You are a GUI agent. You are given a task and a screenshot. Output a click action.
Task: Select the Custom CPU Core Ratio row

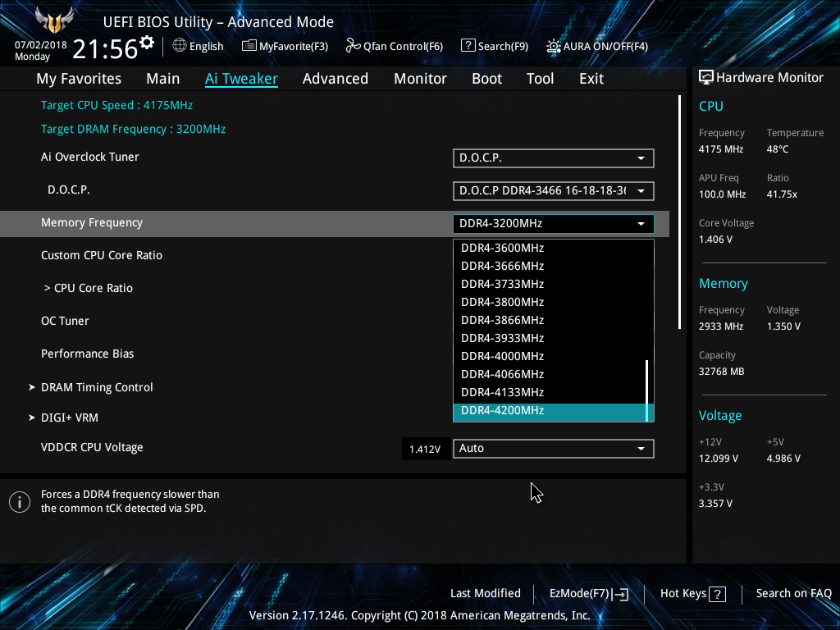[x=102, y=256]
